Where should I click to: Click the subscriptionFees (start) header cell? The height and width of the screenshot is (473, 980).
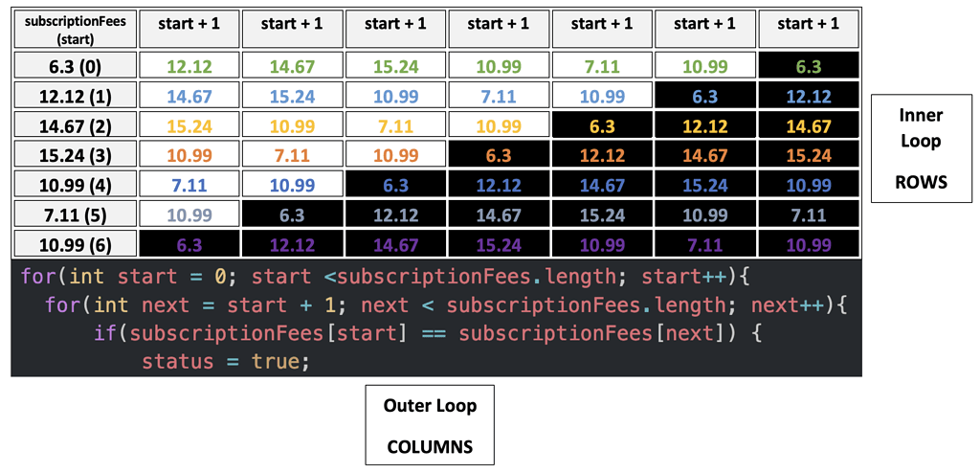tap(75, 29)
